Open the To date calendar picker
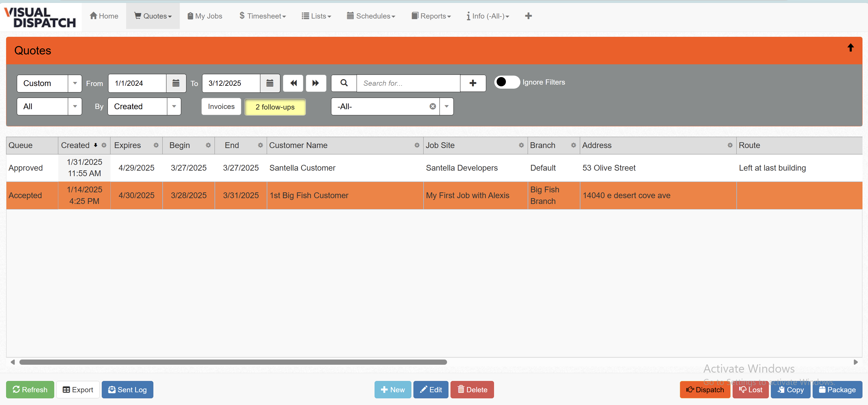Image resolution: width=868 pixels, height=405 pixels. [x=270, y=83]
